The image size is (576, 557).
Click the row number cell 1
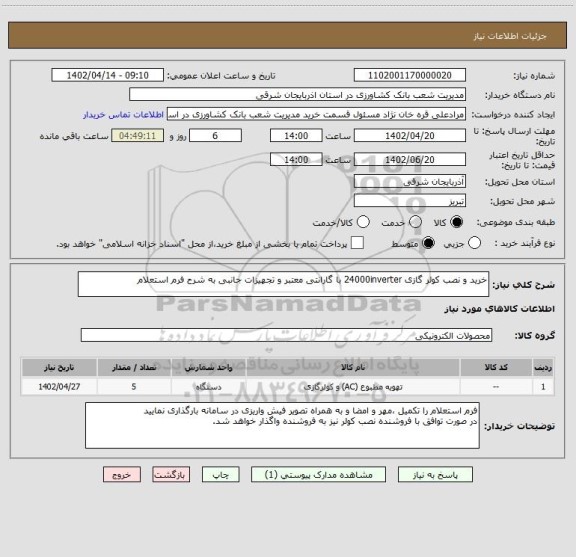(543, 387)
